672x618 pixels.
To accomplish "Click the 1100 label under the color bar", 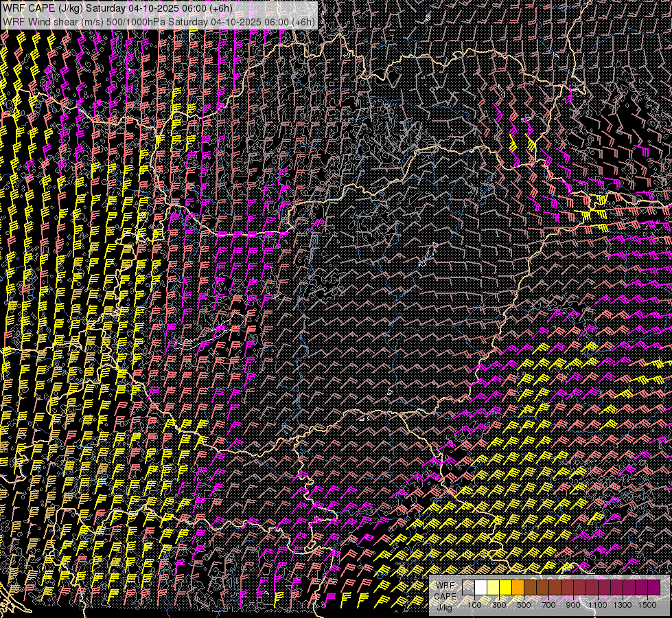I will tap(598, 605).
